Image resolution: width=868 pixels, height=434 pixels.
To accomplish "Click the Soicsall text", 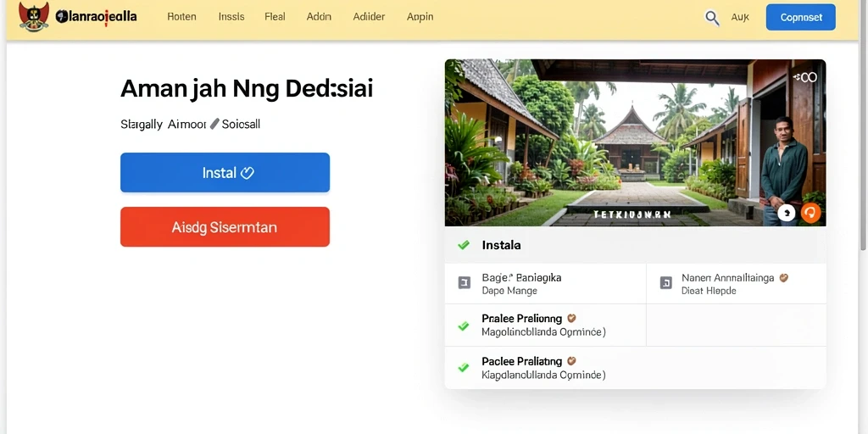I will coord(241,124).
